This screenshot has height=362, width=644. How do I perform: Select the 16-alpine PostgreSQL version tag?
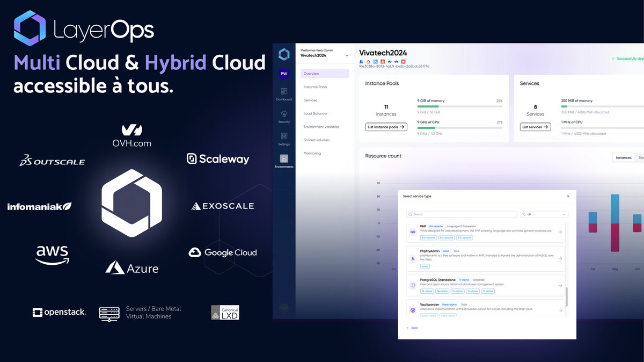[473, 291]
